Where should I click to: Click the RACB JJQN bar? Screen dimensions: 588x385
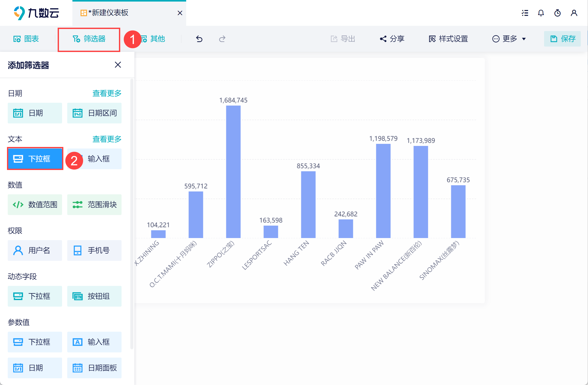(x=346, y=229)
